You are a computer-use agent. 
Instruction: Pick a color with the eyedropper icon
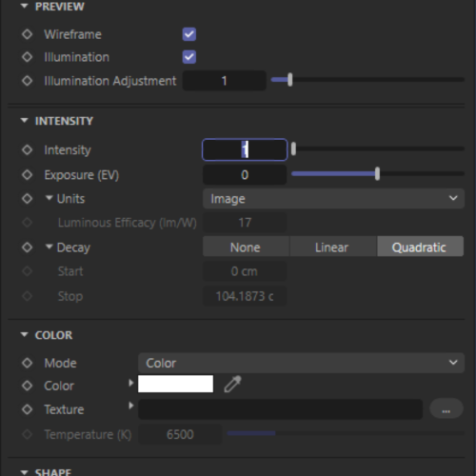(x=232, y=385)
